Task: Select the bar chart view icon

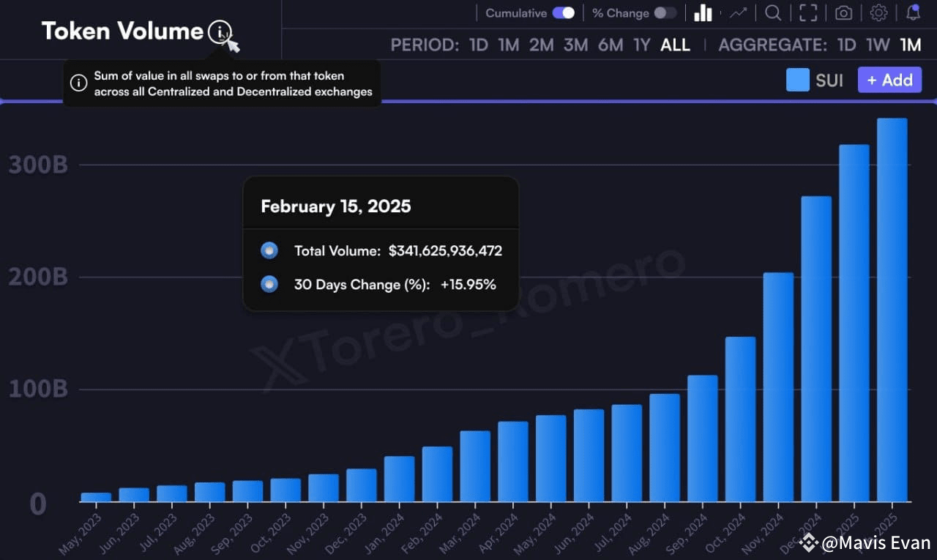Action: (x=703, y=12)
